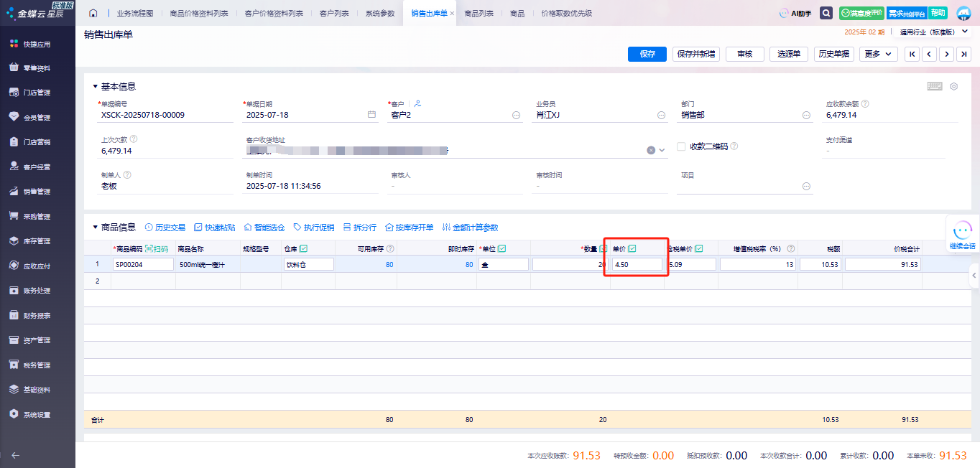Open the search magnifier icon at top
This screenshot has width=980, height=468.
(x=826, y=13)
